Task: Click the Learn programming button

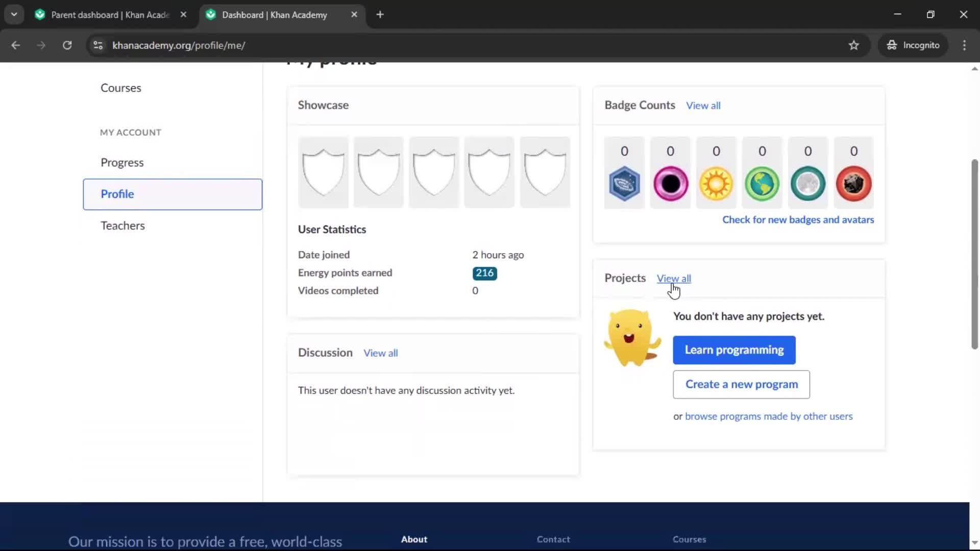Action: click(x=734, y=350)
